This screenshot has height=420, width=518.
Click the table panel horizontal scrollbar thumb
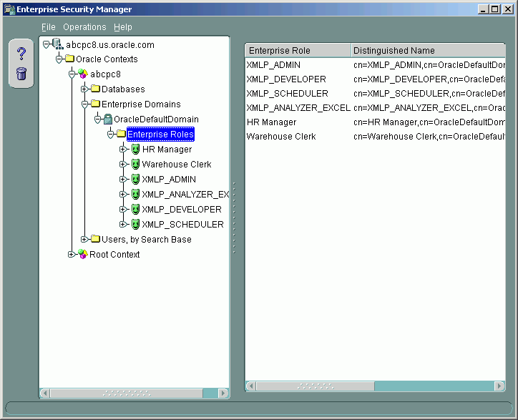click(x=316, y=386)
